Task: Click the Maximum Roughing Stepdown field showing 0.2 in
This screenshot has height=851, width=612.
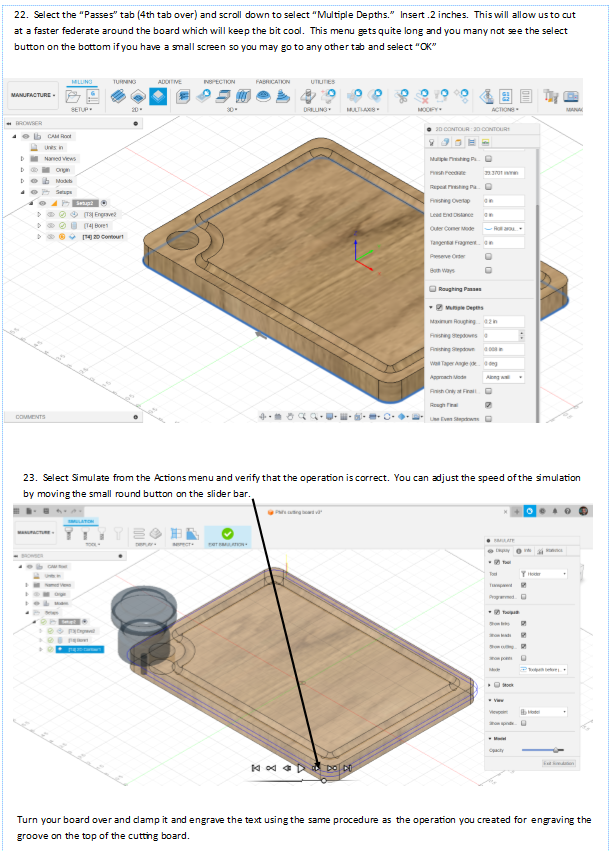Action: click(503, 321)
